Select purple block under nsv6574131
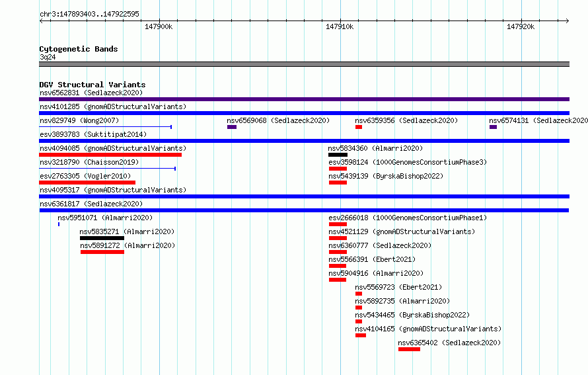588x375 pixels. (493, 127)
